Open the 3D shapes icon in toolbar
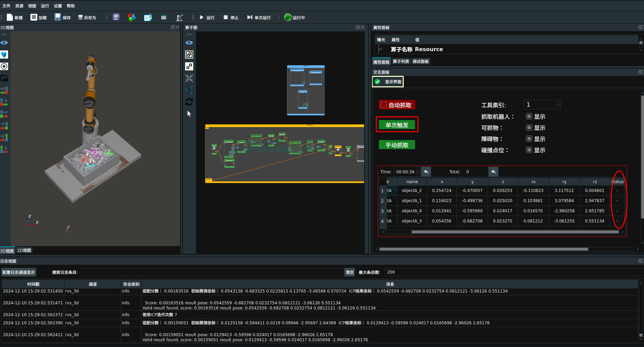 132,17
